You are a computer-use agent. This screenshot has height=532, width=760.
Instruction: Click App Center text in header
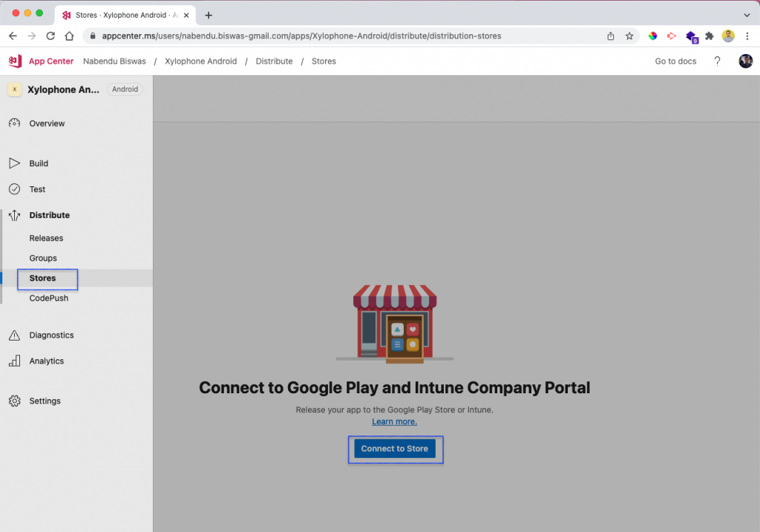[x=51, y=61]
